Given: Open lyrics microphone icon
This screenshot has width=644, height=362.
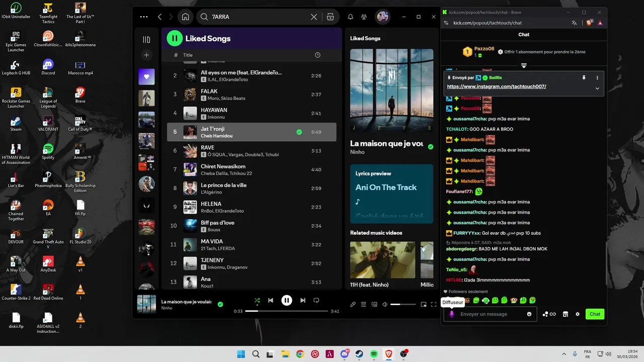Looking at the screenshot, I should pyautogui.click(x=353, y=304).
